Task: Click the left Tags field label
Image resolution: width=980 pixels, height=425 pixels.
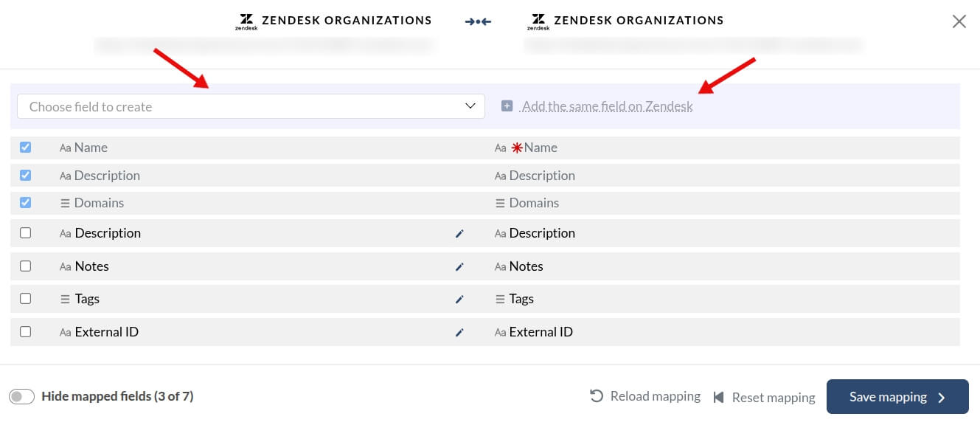Action: coord(87,299)
